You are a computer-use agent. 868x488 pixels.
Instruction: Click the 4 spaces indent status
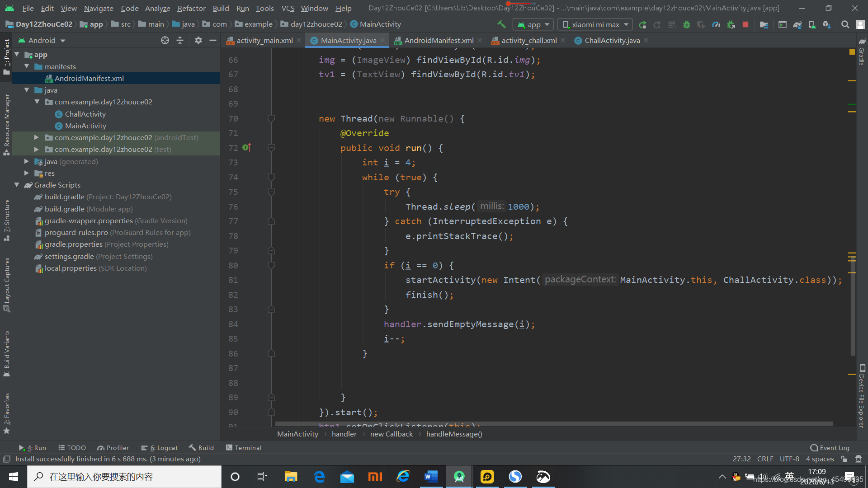[x=820, y=459]
